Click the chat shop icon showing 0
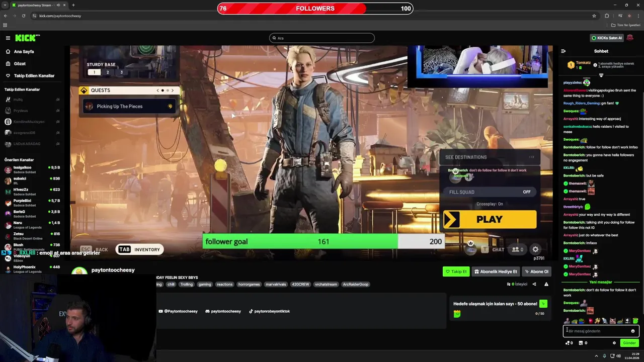Screen dimensions: 644x362 coord(583,343)
